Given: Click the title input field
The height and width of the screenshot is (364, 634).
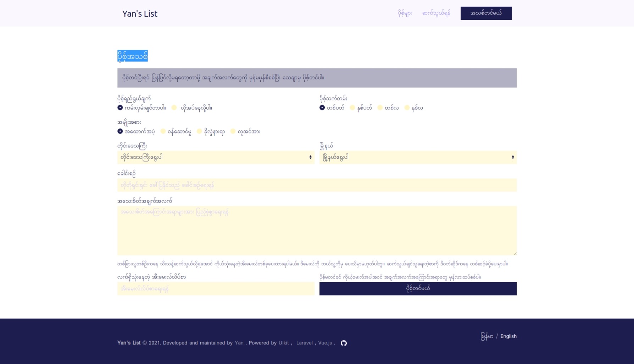Looking at the screenshot, I should pyautogui.click(x=317, y=185).
